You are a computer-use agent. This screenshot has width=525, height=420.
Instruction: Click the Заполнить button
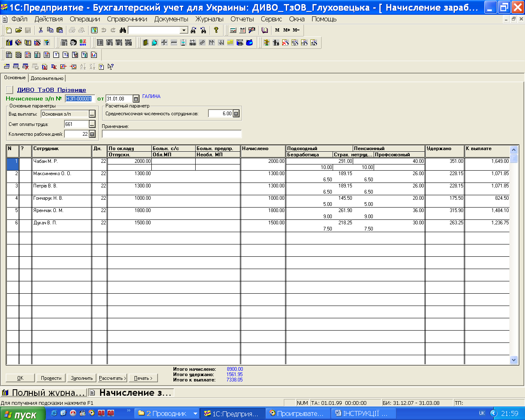point(82,378)
